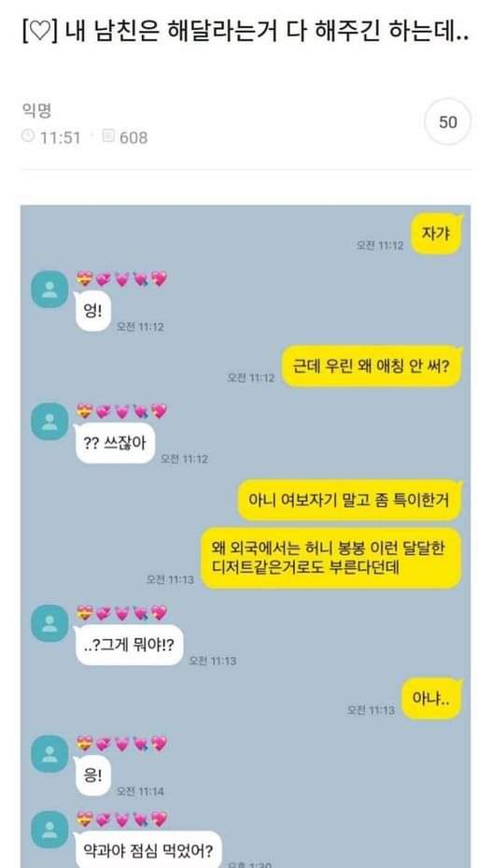Click the heart emoji name above 엉!

coord(121,279)
